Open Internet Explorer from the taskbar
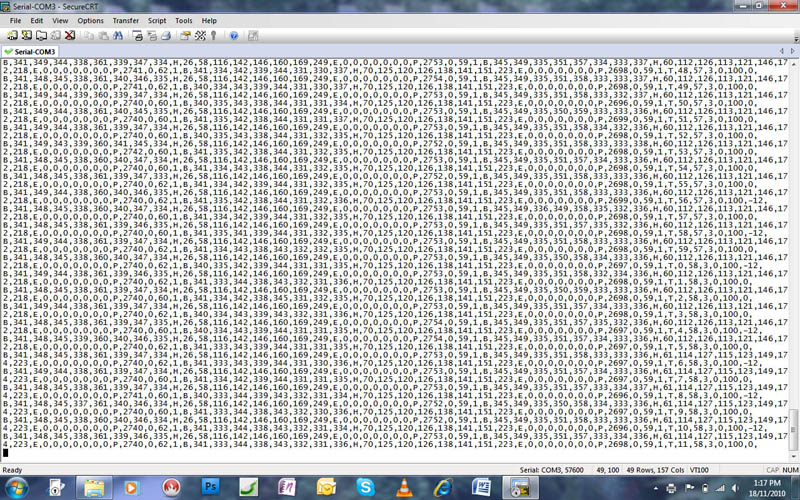This screenshot has width=800, height=500. click(x=443, y=488)
